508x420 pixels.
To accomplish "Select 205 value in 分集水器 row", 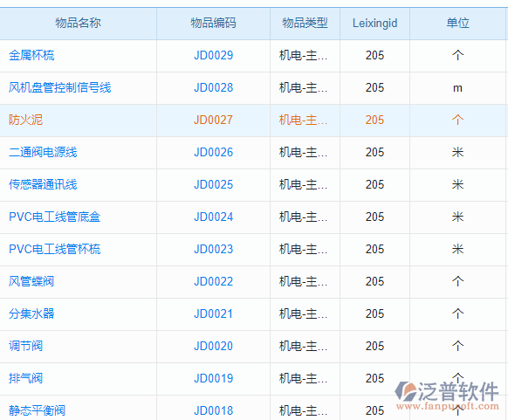I will pyautogui.click(x=374, y=313).
